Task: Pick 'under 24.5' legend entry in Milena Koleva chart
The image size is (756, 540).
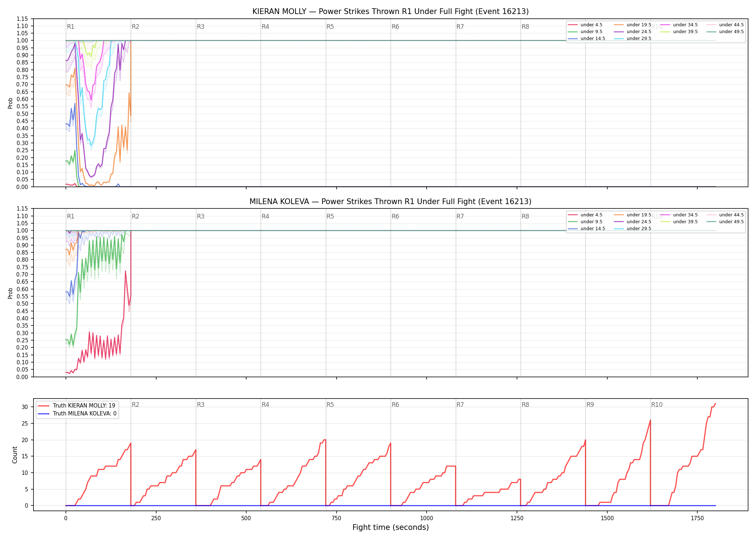Action: (633, 222)
